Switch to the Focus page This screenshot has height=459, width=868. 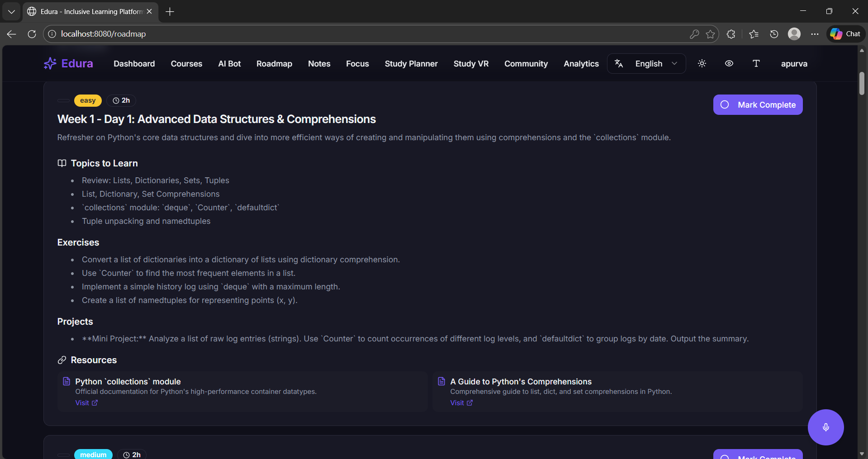pos(357,64)
